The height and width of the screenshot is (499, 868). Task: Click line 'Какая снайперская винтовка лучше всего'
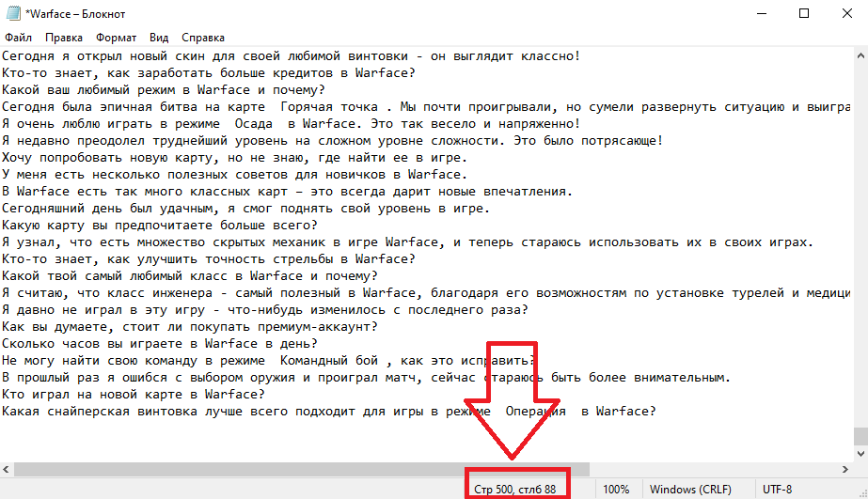[328, 412]
